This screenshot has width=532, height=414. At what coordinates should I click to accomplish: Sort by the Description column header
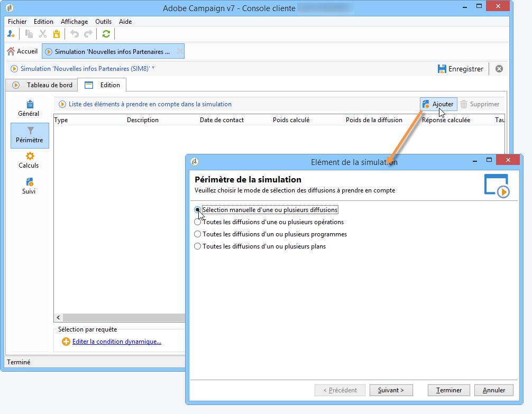(x=162, y=120)
